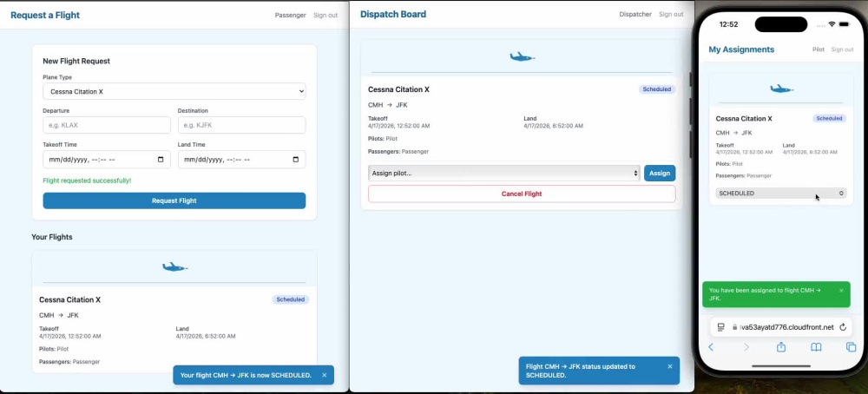Viewport: 868px width, 394px height.
Task: Click the Dispatcher role label
Action: (x=635, y=15)
